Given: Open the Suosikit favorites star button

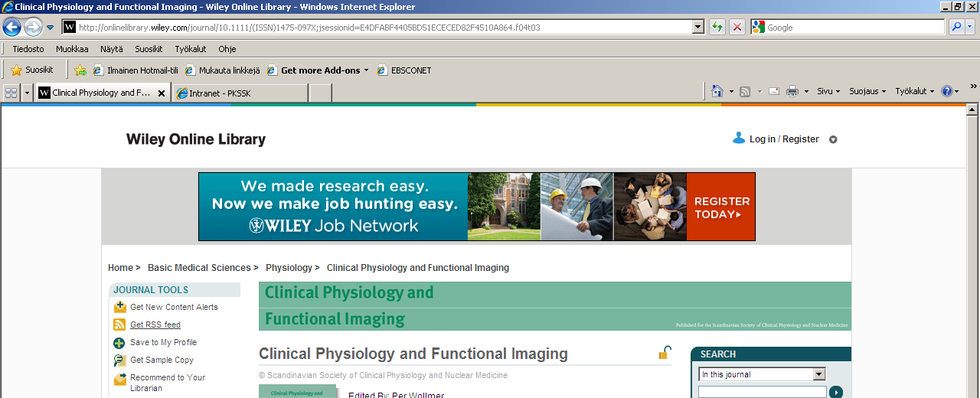Looking at the screenshot, I should [32, 70].
